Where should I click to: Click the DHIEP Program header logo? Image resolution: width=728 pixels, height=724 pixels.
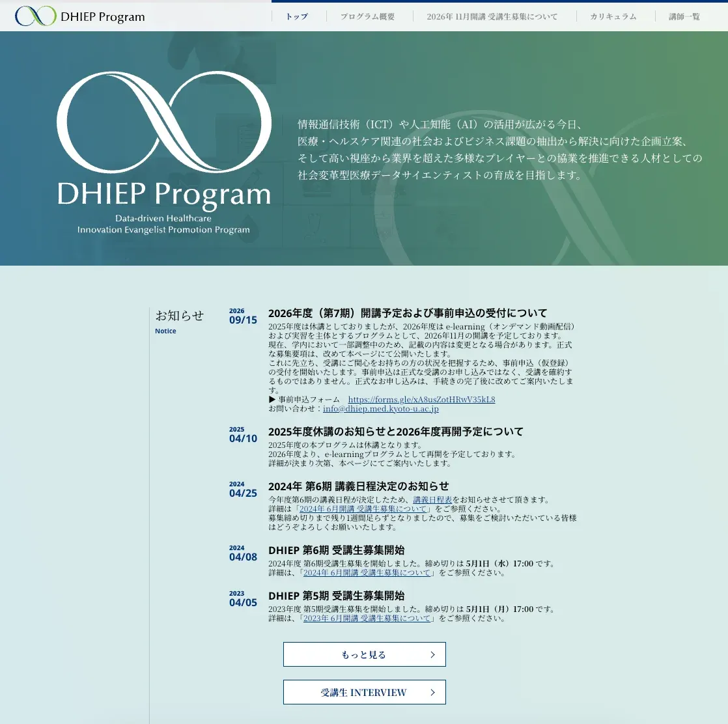(x=80, y=16)
